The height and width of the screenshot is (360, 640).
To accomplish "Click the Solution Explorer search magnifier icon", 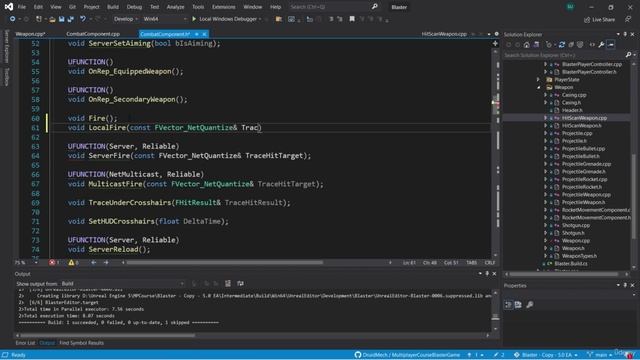I will point(629,55).
